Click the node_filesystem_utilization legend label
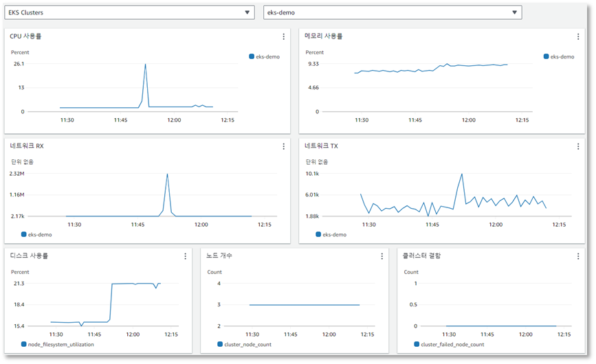Screen dimensions: 596x364 click(x=60, y=344)
